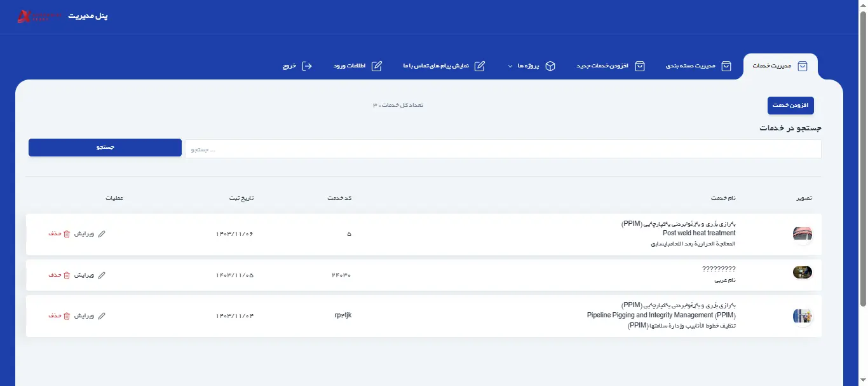Click the pencil icon in the ????????? service row
The height and width of the screenshot is (386, 868).
coord(102,275)
